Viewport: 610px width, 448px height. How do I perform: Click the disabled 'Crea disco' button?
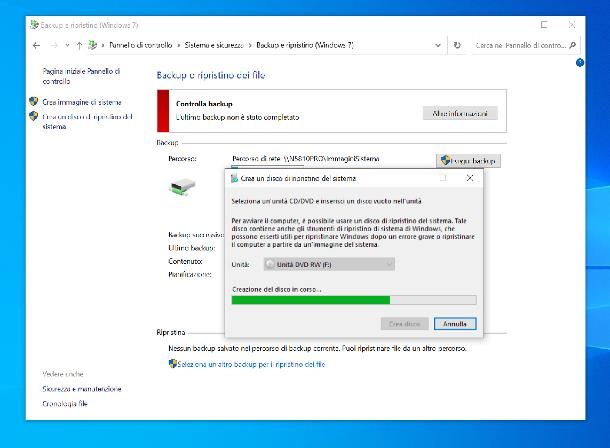(404, 324)
